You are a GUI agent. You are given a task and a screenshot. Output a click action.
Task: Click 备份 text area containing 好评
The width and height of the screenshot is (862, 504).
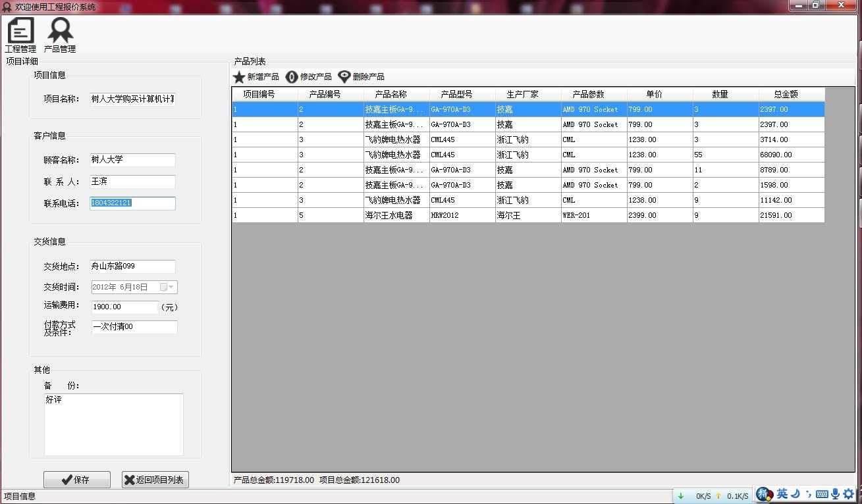click(113, 424)
